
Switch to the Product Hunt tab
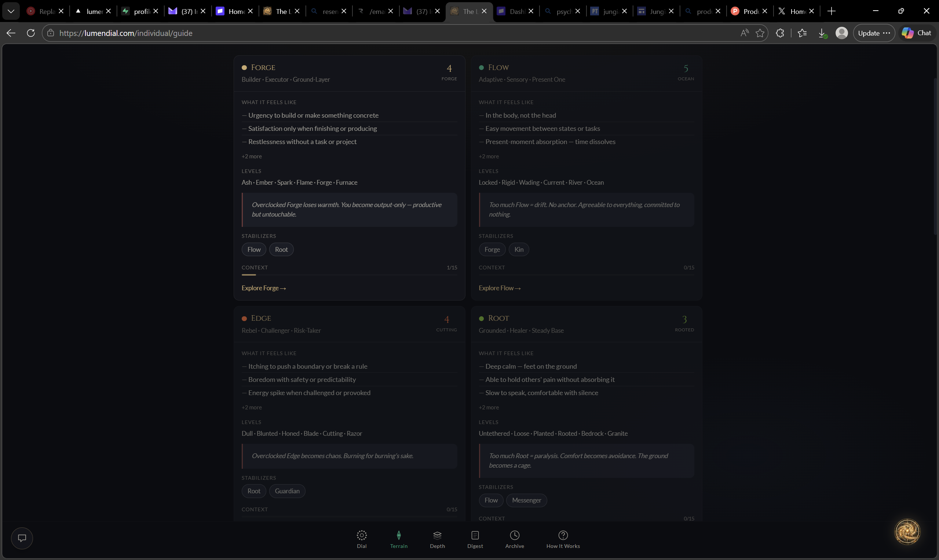(749, 11)
